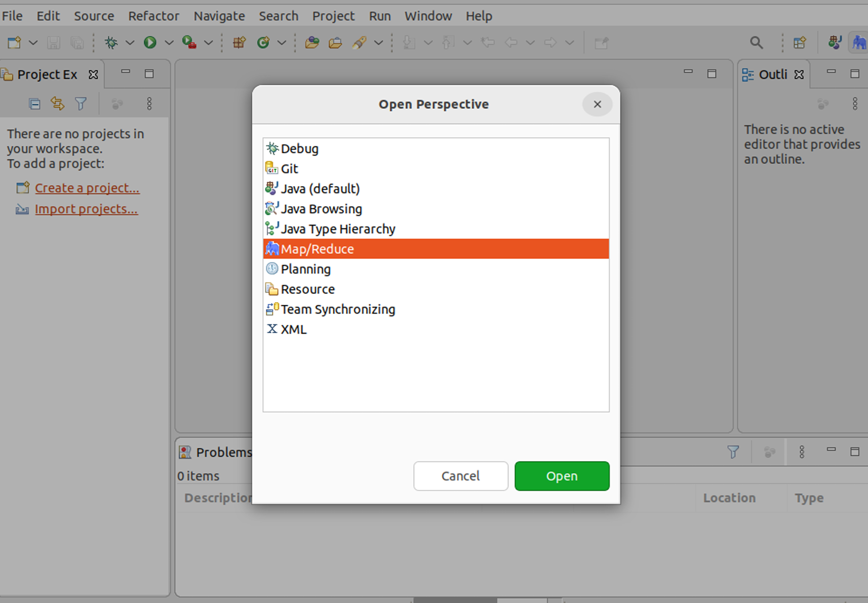
Task: Select Java Type Hierarchy perspective
Action: pos(436,229)
